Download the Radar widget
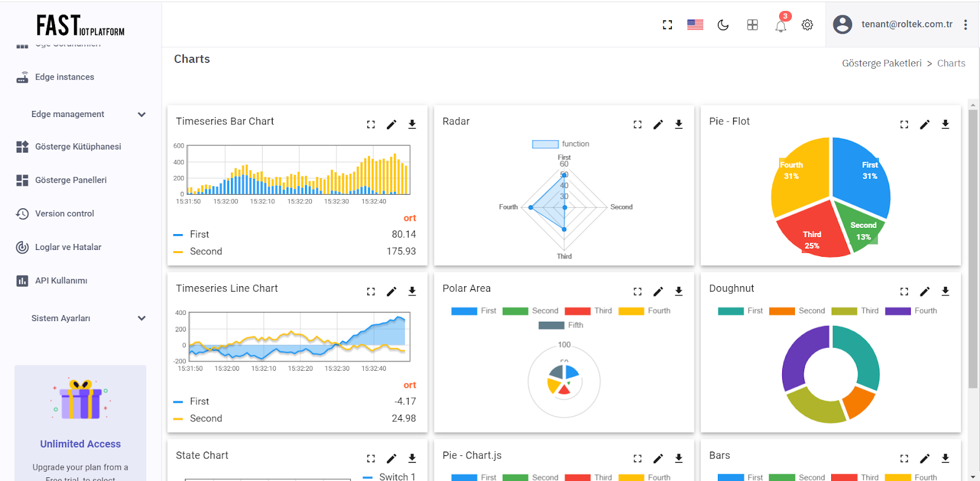980x481 pixels. point(679,124)
